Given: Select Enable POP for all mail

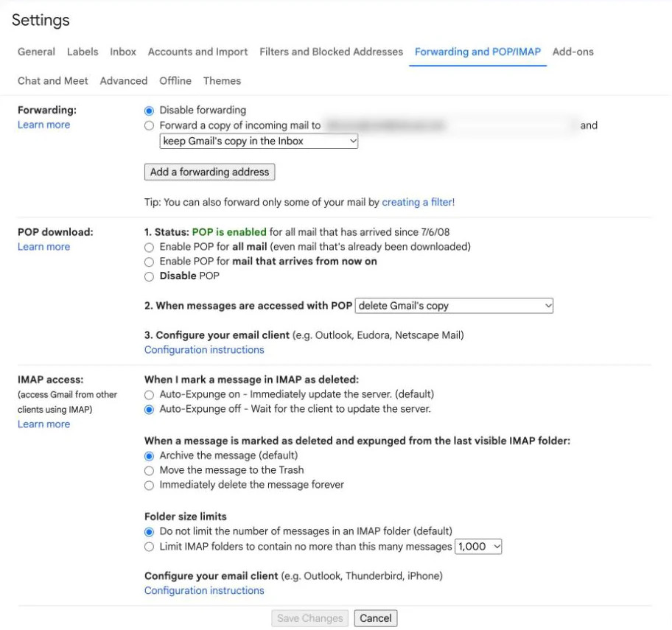Looking at the screenshot, I should (149, 248).
